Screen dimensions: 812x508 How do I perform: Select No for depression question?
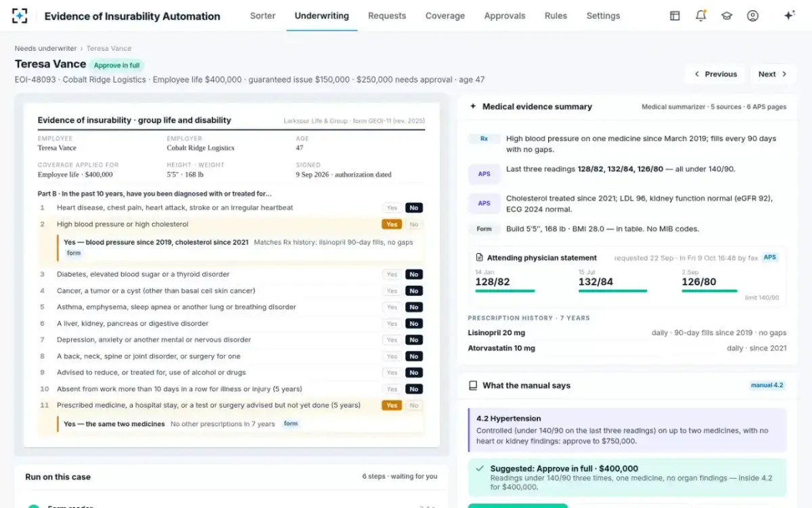(x=414, y=340)
